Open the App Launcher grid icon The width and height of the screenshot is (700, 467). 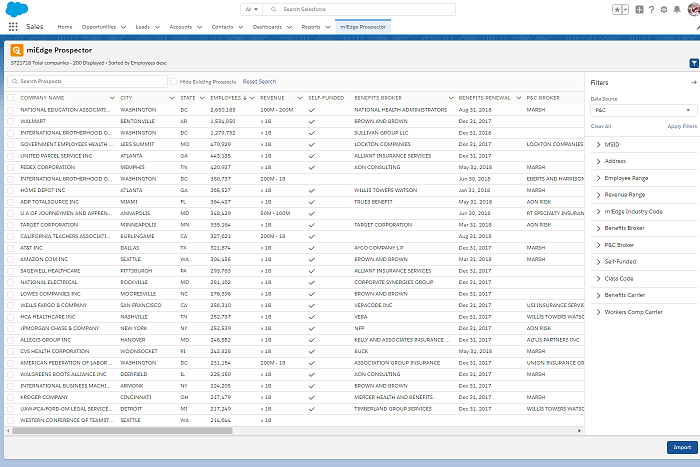point(13,26)
